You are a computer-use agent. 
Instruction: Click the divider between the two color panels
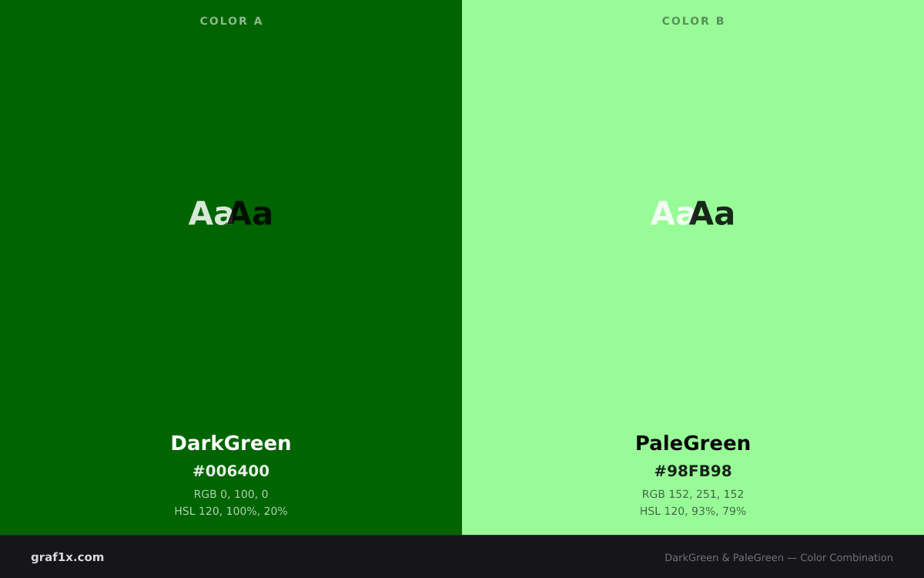pyautogui.click(x=462, y=267)
